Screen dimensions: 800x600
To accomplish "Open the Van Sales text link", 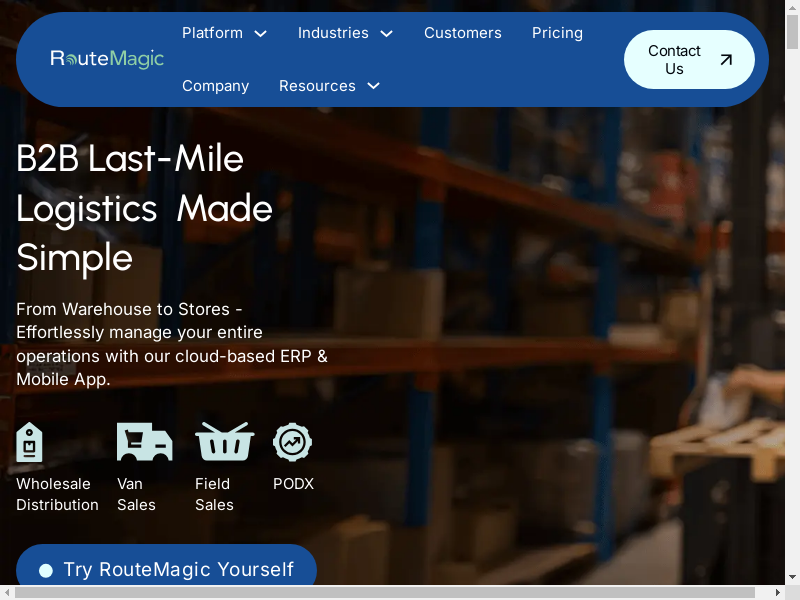I will 136,494.
